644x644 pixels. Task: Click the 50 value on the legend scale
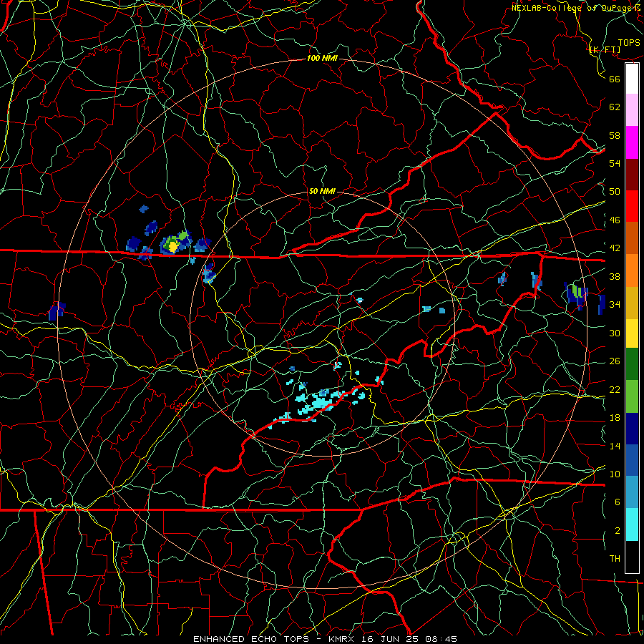coord(615,191)
